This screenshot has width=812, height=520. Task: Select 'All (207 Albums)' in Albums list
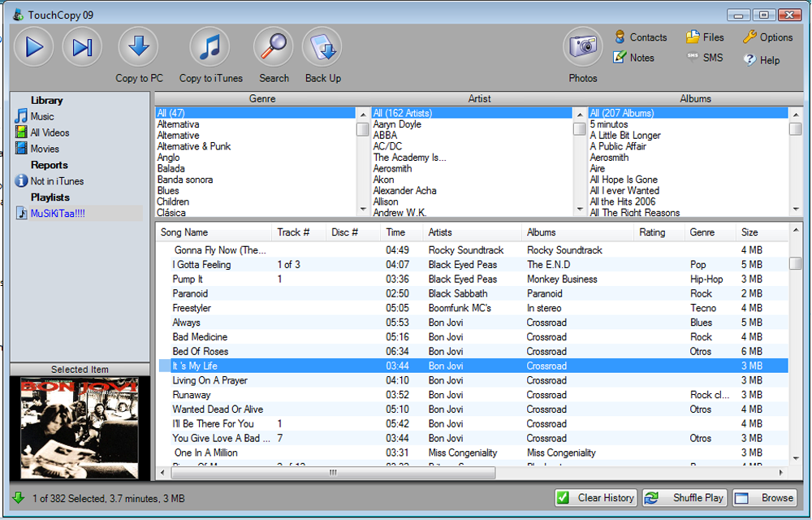(x=689, y=113)
